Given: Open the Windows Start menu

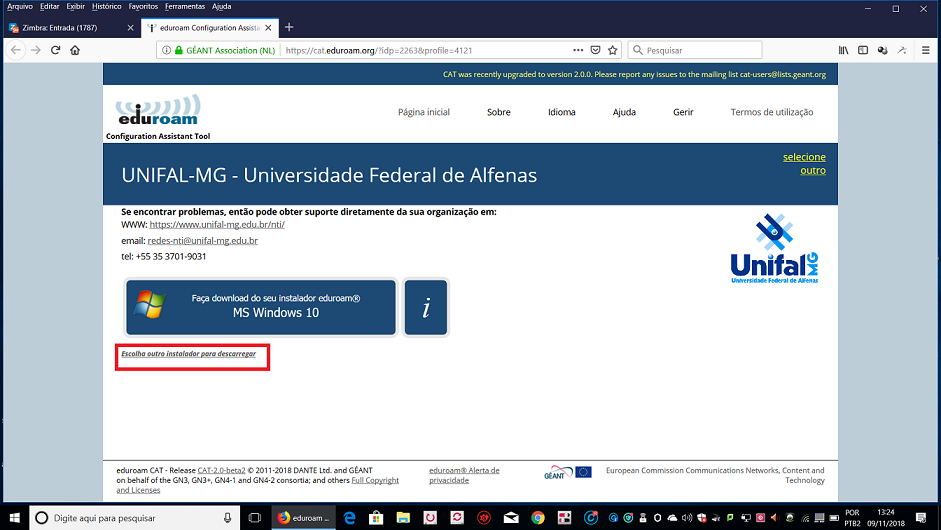Looking at the screenshot, I should pos(14,517).
